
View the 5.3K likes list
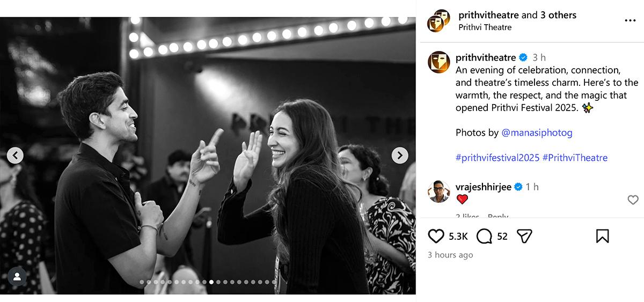tap(458, 236)
